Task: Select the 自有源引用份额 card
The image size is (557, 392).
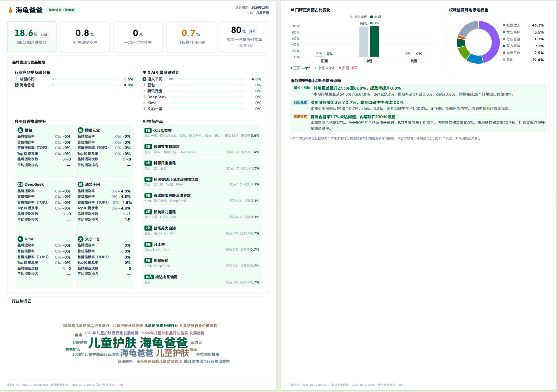Action: 191,37
